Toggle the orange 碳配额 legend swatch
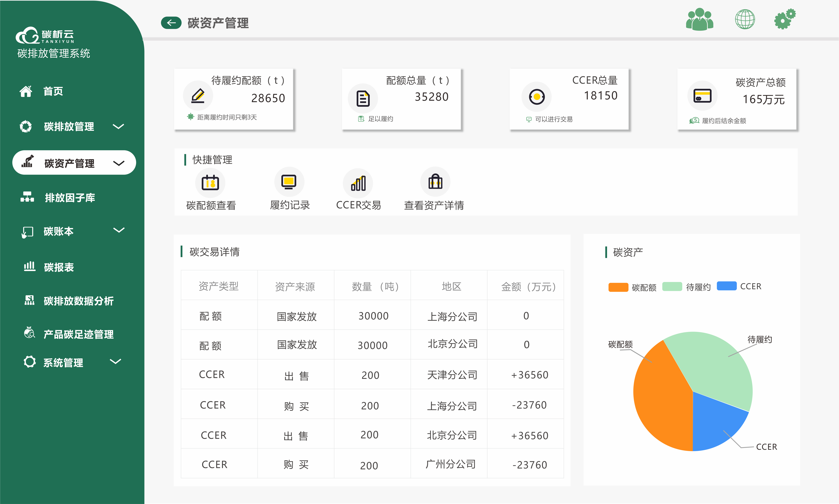 click(x=618, y=287)
